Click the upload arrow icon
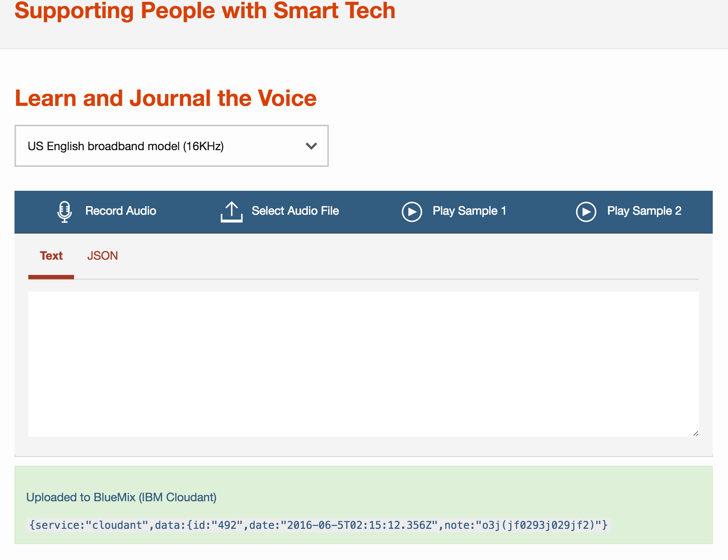Image resolution: width=728 pixels, height=560 pixels. pyautogui.click(x=232, y=212)
